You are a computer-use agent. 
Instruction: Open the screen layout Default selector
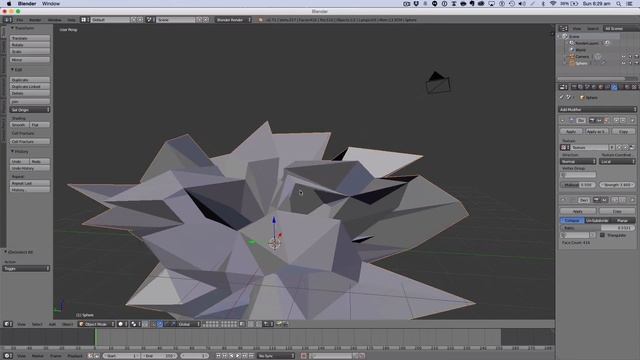[110, 20]
